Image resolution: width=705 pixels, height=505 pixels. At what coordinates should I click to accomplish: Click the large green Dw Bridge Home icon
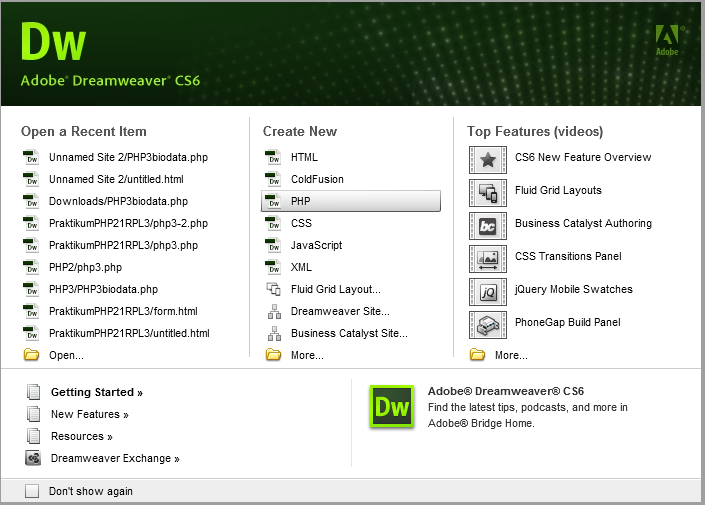392,407
